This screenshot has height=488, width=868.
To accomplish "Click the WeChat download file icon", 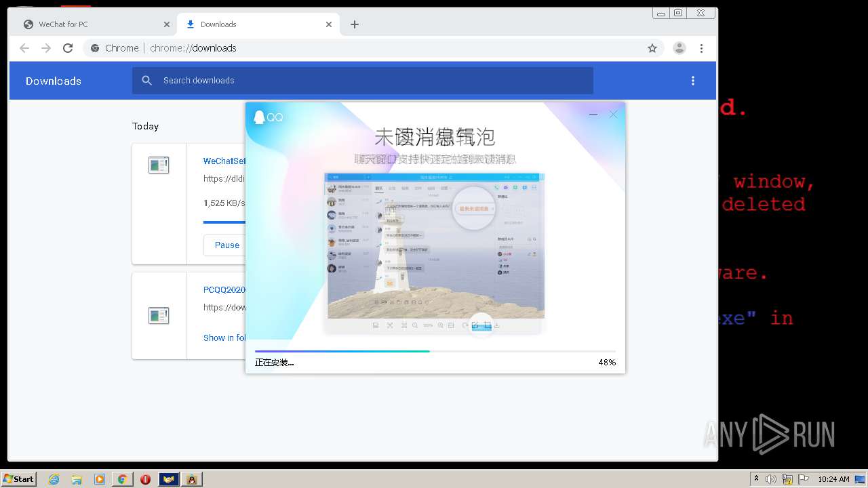I will coord(159,165).
